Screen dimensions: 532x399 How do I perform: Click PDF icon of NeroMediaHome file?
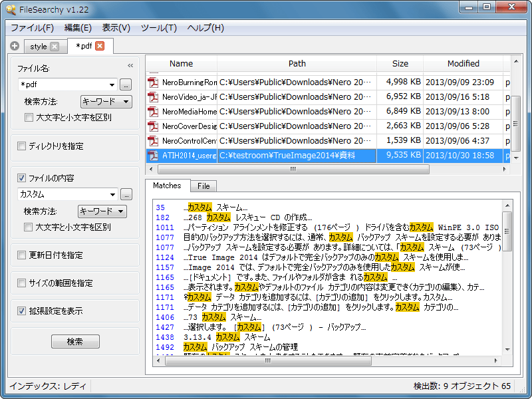tap(153, 112)
